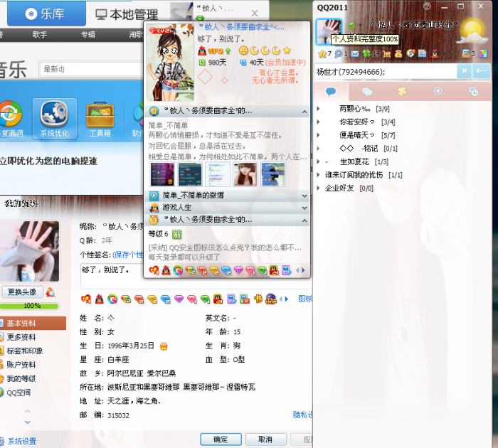498x448 pixels.
Task: Open Tencent Weibo icon next to count 1
Action: pyautogui.click(x=339, y=53)
